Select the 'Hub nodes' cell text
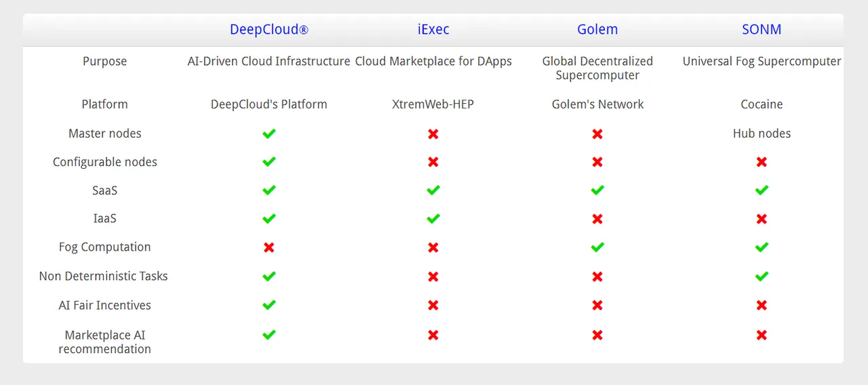 (x=762, y=134)
